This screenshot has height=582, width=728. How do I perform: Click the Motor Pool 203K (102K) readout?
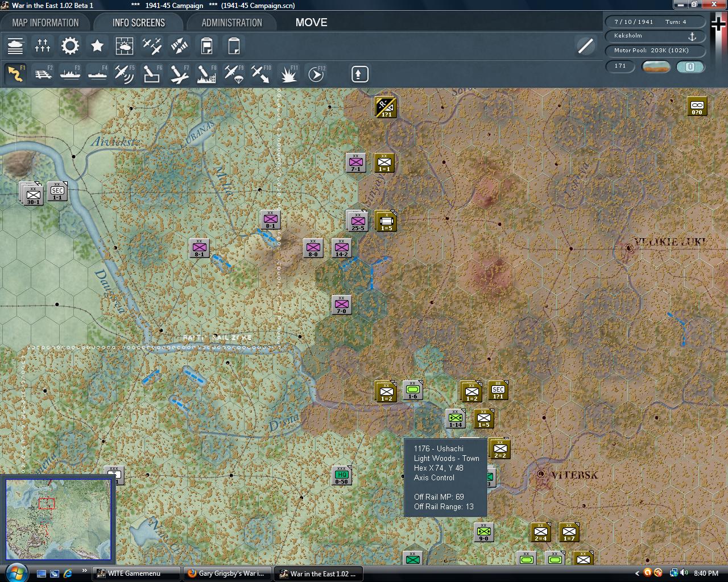click(x=656, y=51)
